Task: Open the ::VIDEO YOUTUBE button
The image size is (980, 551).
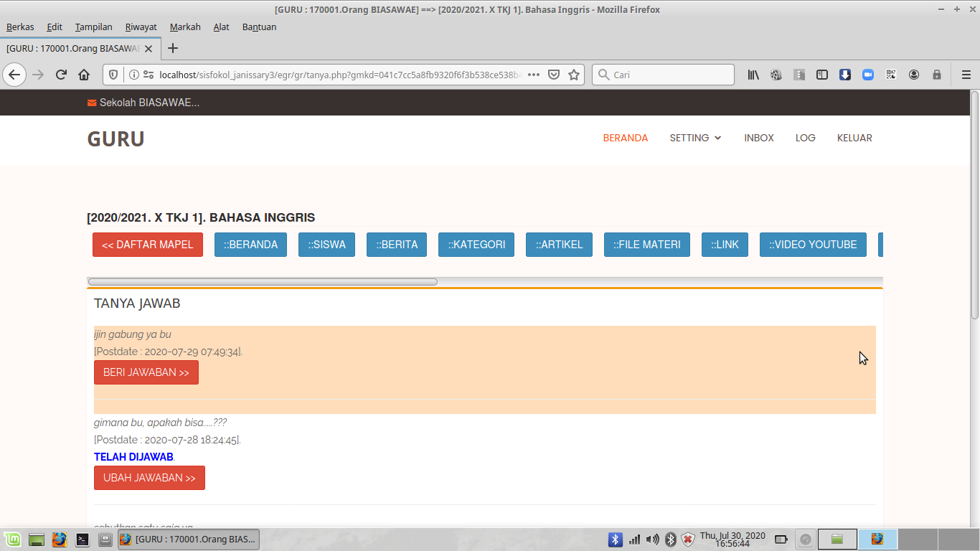Action: pos(813,245)
